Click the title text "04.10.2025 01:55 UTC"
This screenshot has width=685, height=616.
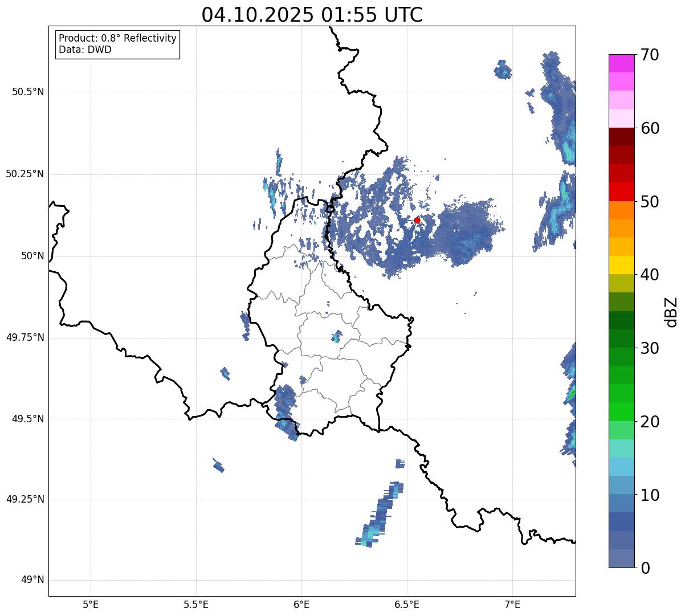tap(312, 15)
